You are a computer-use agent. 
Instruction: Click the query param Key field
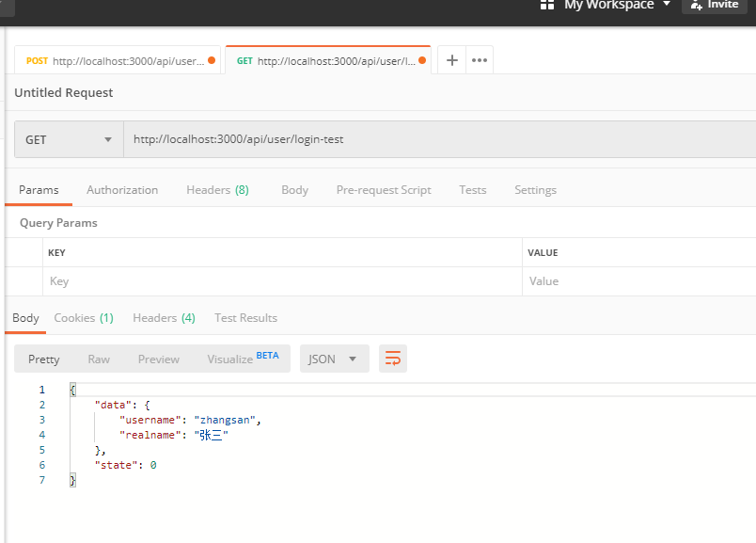click(x=282, y=281)
